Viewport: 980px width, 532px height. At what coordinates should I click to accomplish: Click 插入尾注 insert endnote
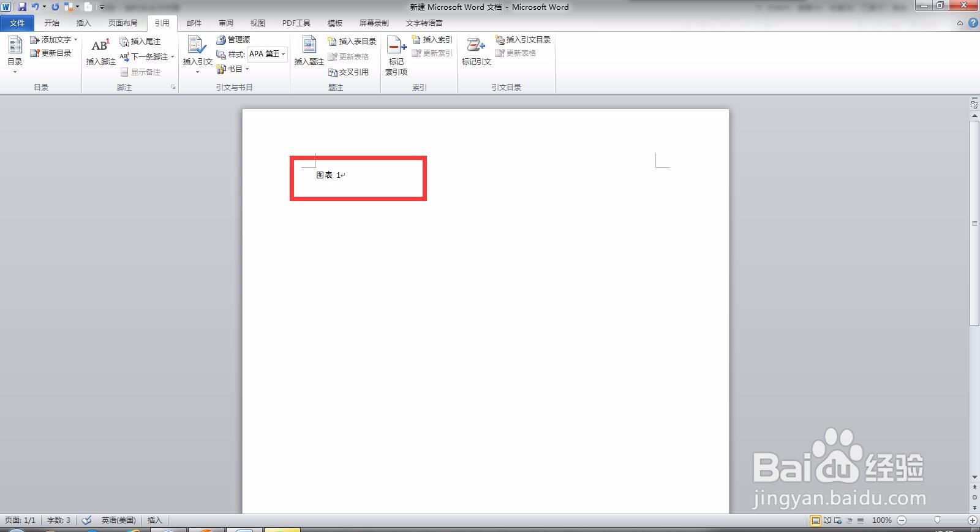(140, 42)
